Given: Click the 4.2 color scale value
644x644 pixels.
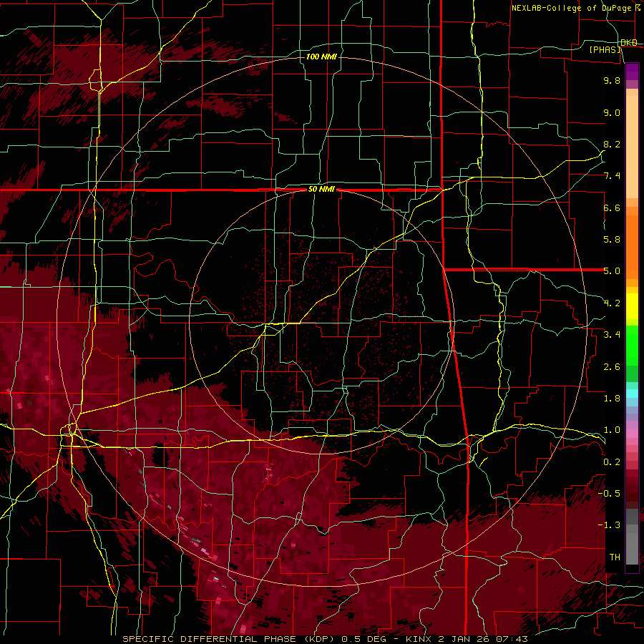Looking at the screenshot, I should coord(612,303).
